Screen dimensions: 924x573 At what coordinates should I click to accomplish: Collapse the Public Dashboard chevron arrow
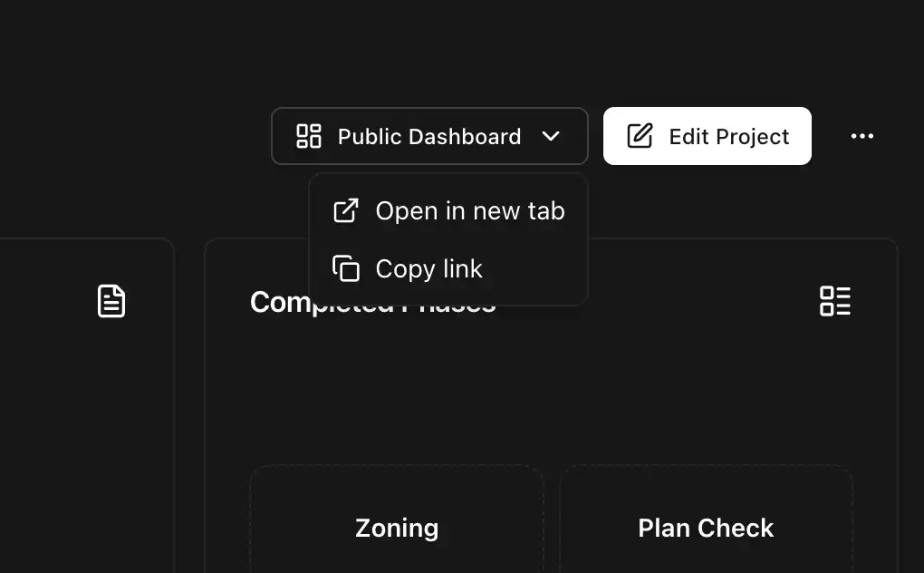551,137
